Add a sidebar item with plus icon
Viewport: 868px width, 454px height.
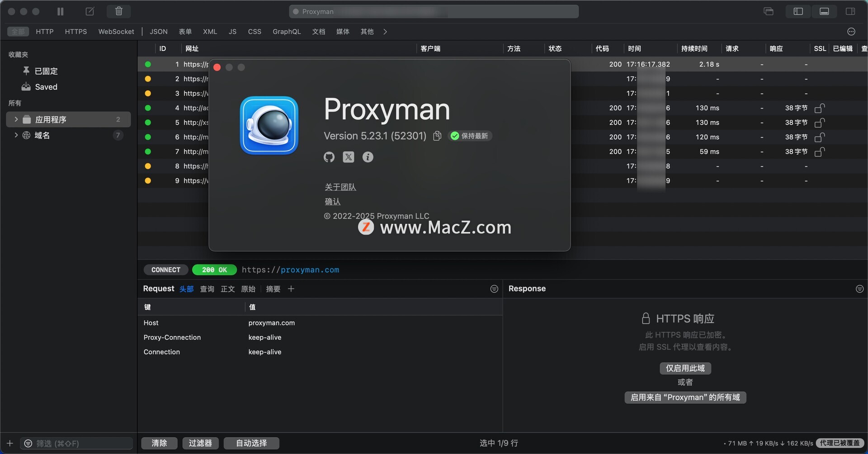point(10,443)
